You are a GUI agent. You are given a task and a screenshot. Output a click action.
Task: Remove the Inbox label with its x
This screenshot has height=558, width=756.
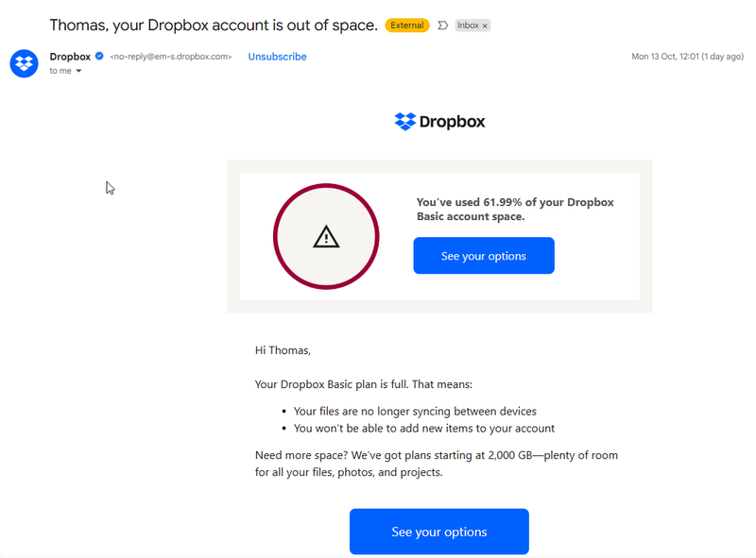[x=486, y=26]
